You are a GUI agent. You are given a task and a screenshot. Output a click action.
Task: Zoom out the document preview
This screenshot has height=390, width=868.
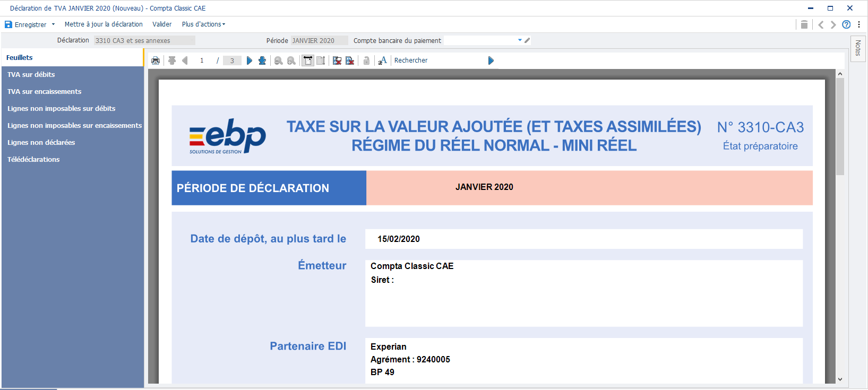278,60
